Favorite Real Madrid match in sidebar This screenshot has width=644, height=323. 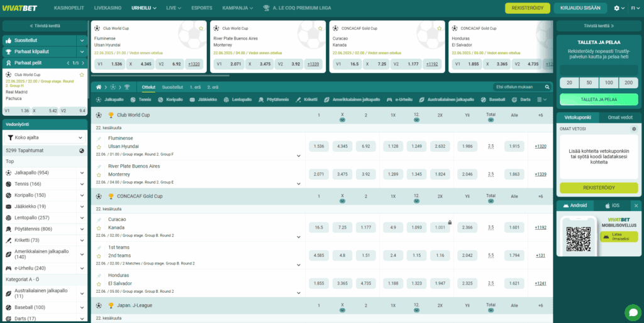(82, 75)
